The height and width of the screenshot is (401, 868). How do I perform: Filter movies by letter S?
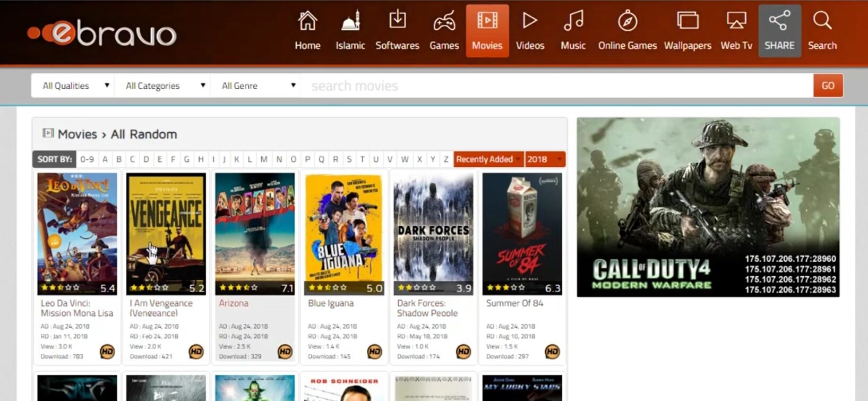click(349, 159)
